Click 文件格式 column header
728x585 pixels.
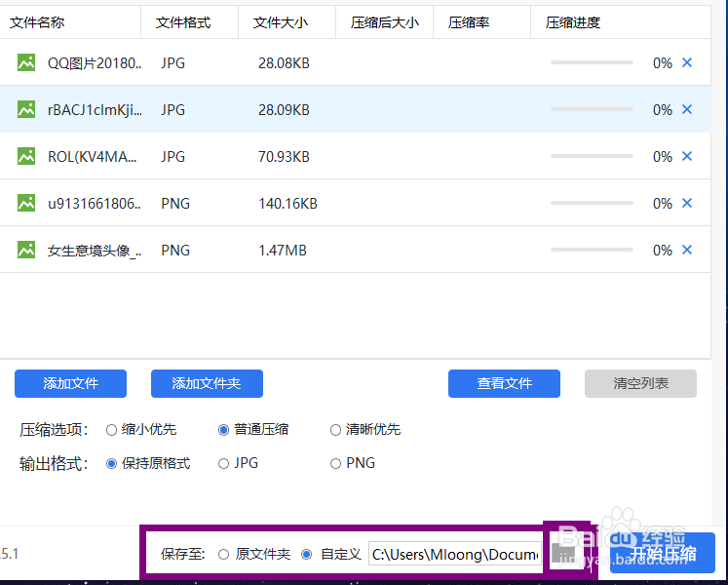183,22
